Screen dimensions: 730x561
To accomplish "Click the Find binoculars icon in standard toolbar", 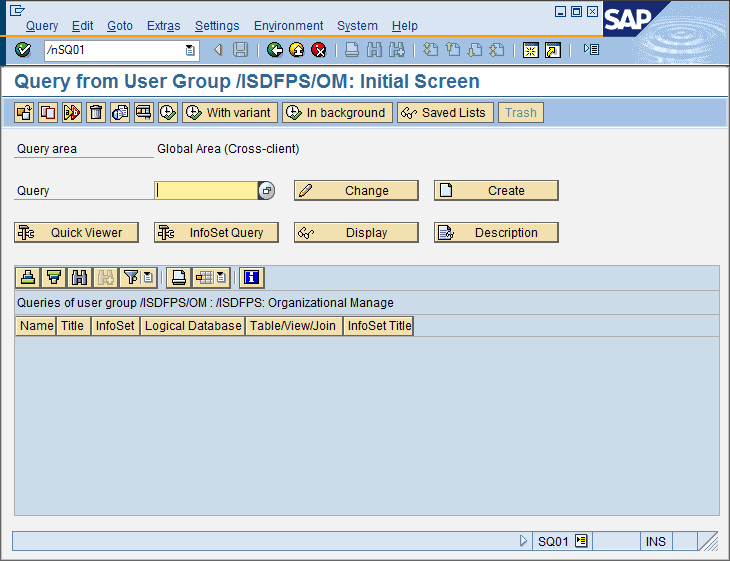I will click(374, 50).
